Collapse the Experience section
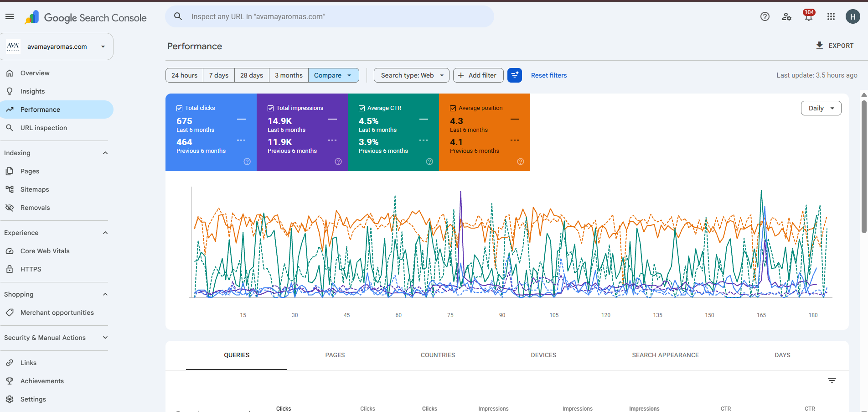Image resolution: width=868 pixels, height=412 pixels. point(105,233)
